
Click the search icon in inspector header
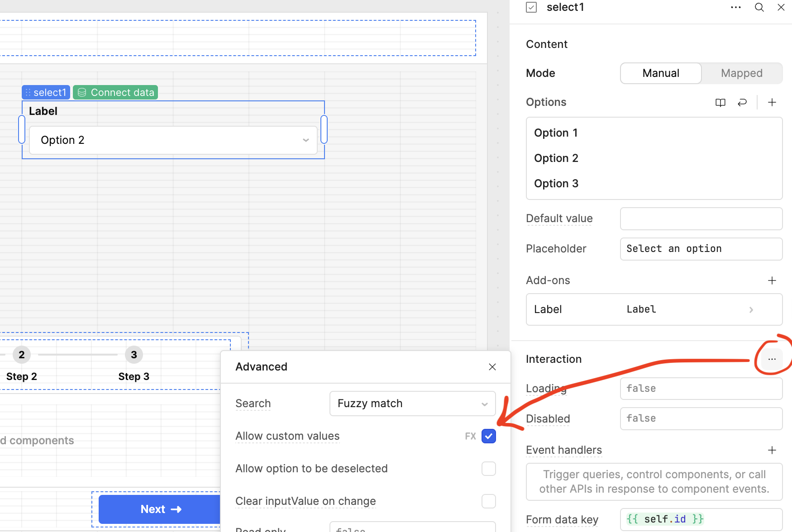[759, 7]
